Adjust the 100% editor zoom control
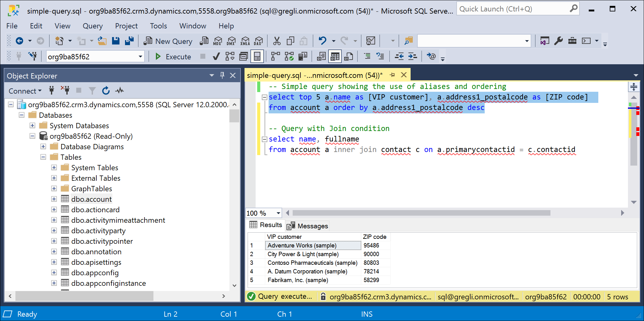644x321 pixels. tap(263, 213)
